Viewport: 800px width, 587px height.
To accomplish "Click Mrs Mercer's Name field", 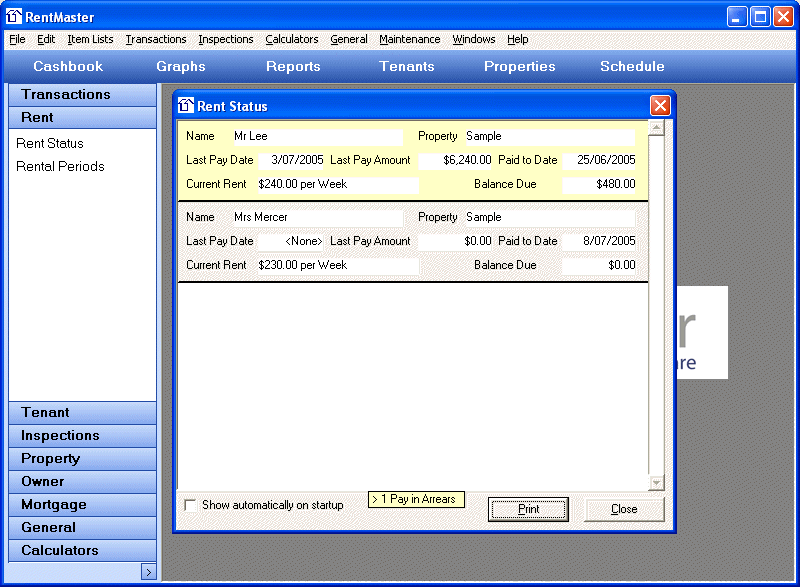I will pos(318,217).
